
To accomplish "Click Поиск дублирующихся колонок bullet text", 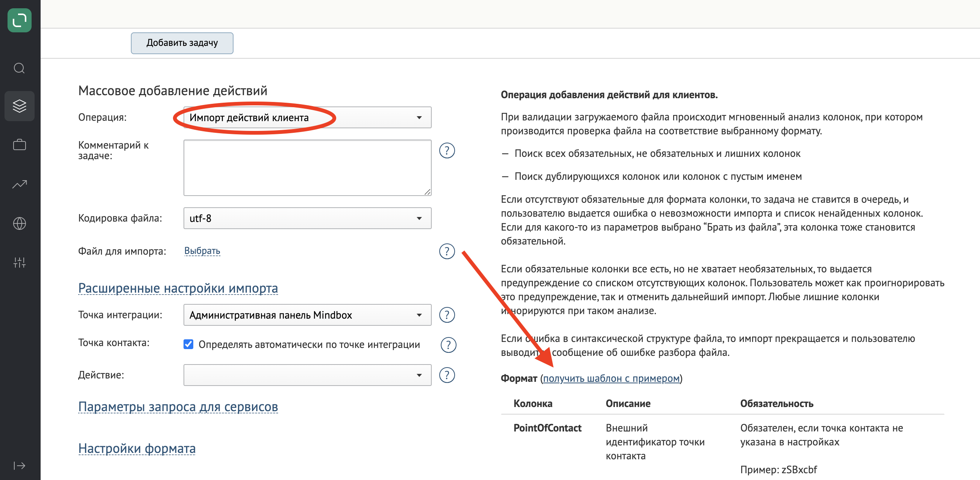I will pyautogui.click(x=658, y=177).
